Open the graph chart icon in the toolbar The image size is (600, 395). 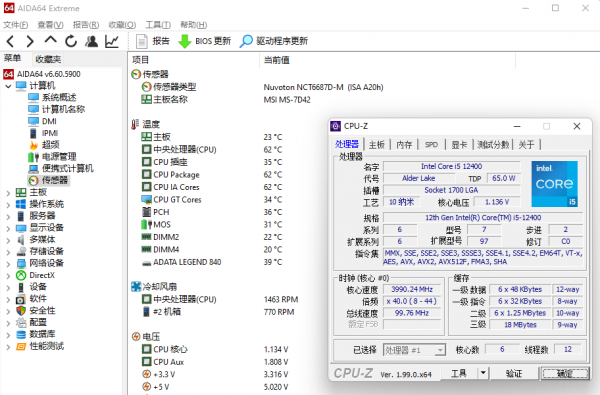tap(112, 41)
